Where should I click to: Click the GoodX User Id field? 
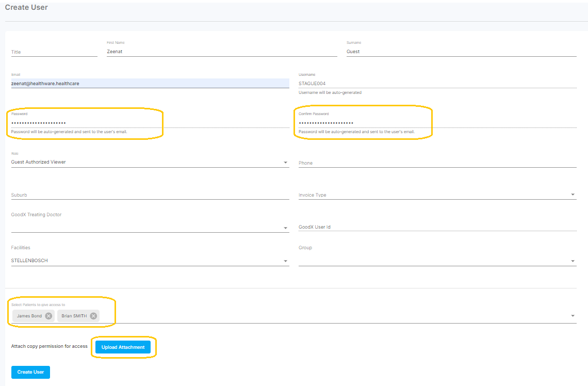437,227
